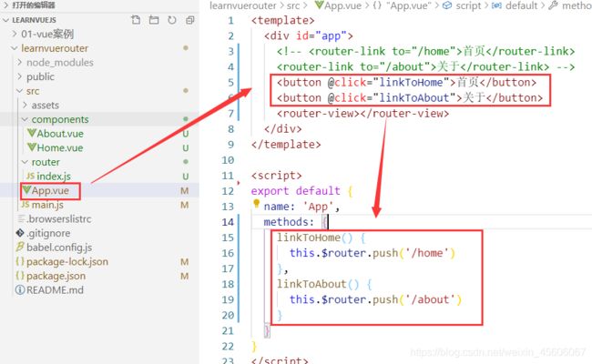Click the babel icon beside babel.config.js
The height and width of the screenshot is (364, 592).
tap(20, 248)
